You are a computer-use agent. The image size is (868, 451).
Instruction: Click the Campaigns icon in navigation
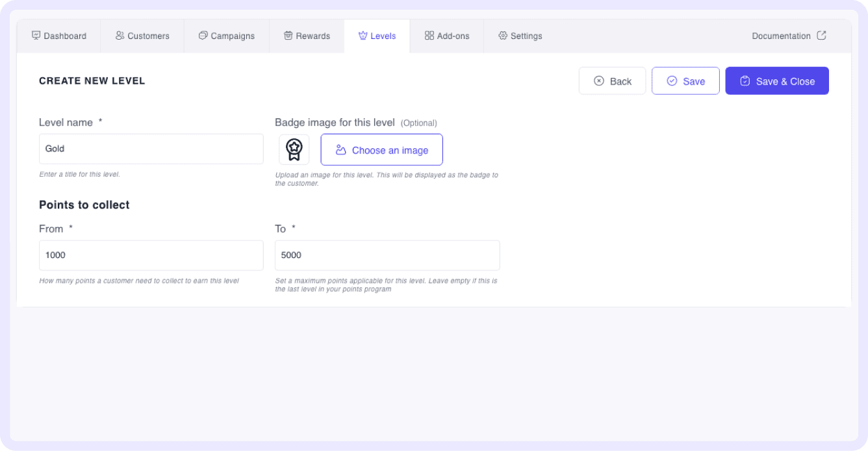[x=203, y=36]
